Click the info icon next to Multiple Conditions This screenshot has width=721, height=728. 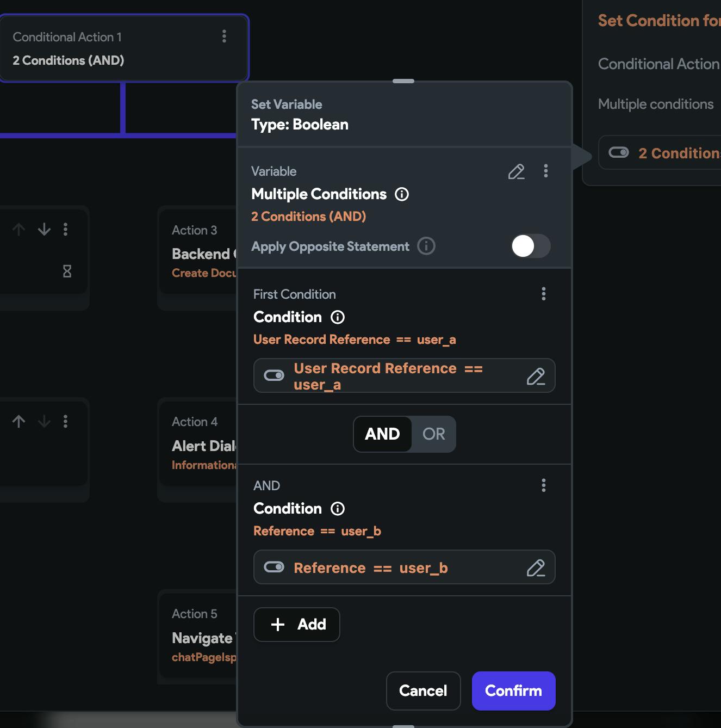click(x=402, y=194)
